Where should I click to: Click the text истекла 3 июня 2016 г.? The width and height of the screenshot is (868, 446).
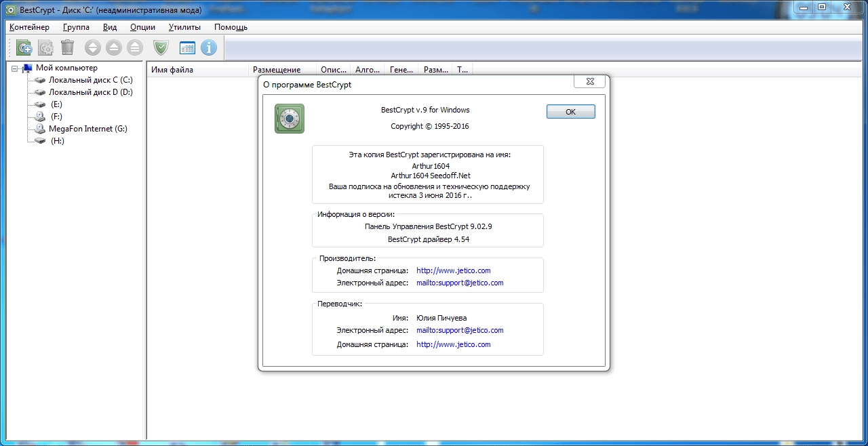[x=430, y=195]
